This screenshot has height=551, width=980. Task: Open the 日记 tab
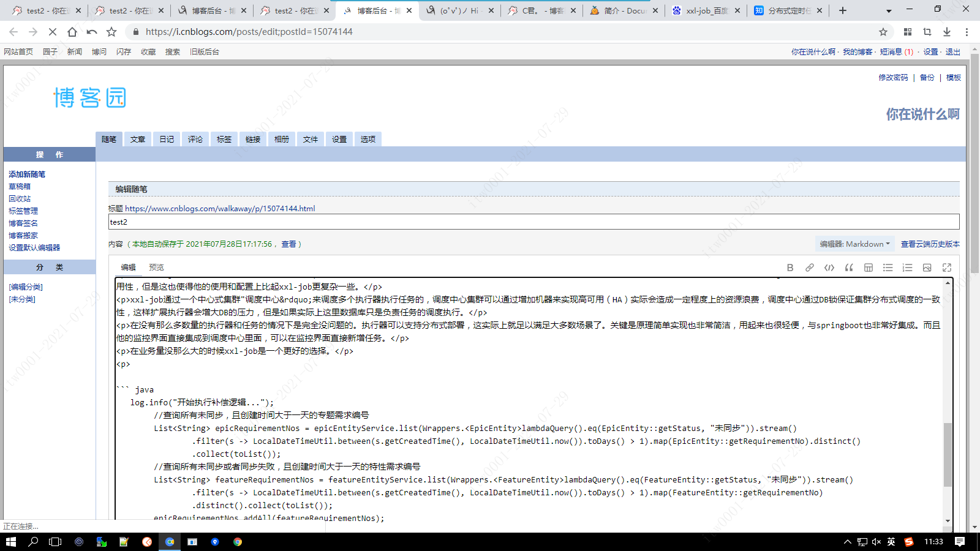coord(167,140)
